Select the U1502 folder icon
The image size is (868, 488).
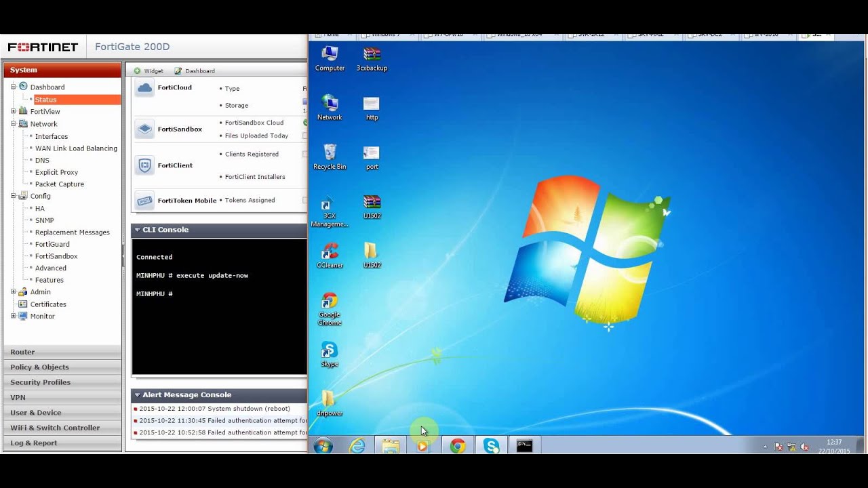coord(372,256)
